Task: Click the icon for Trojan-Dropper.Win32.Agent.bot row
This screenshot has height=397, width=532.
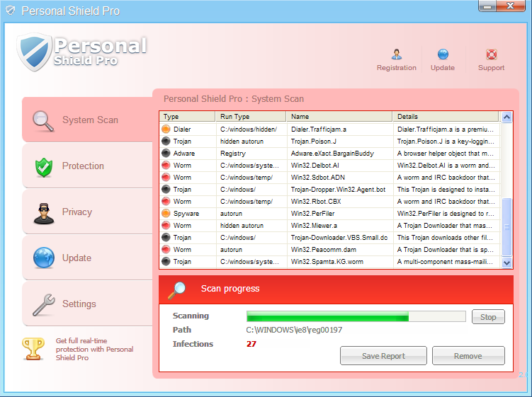Action: click(x=166, y=189)
